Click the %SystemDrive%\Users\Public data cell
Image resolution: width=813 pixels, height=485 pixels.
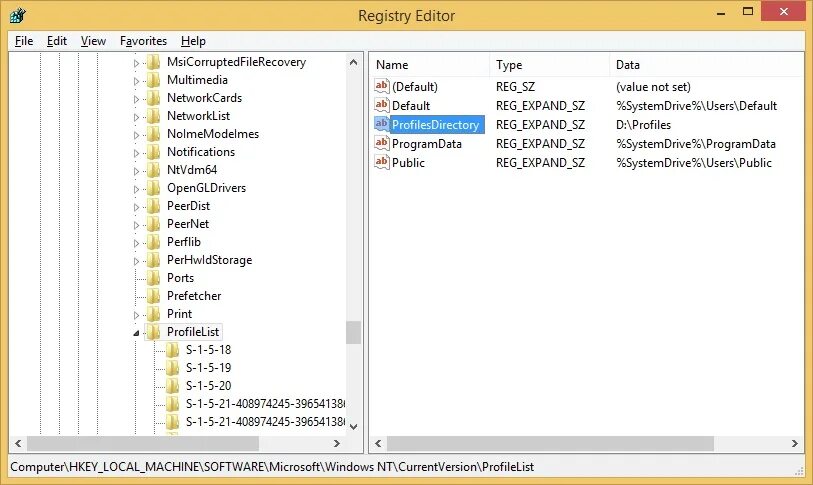(x=694, y=163)
